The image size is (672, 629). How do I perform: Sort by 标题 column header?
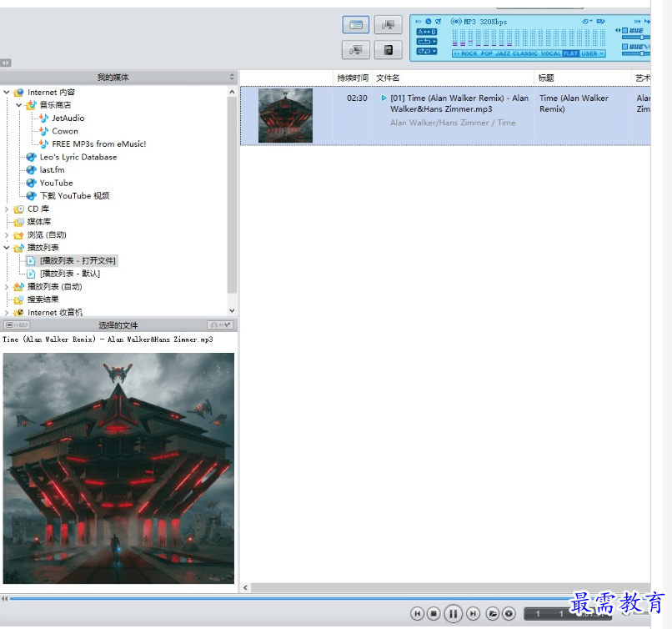[583, 78]
